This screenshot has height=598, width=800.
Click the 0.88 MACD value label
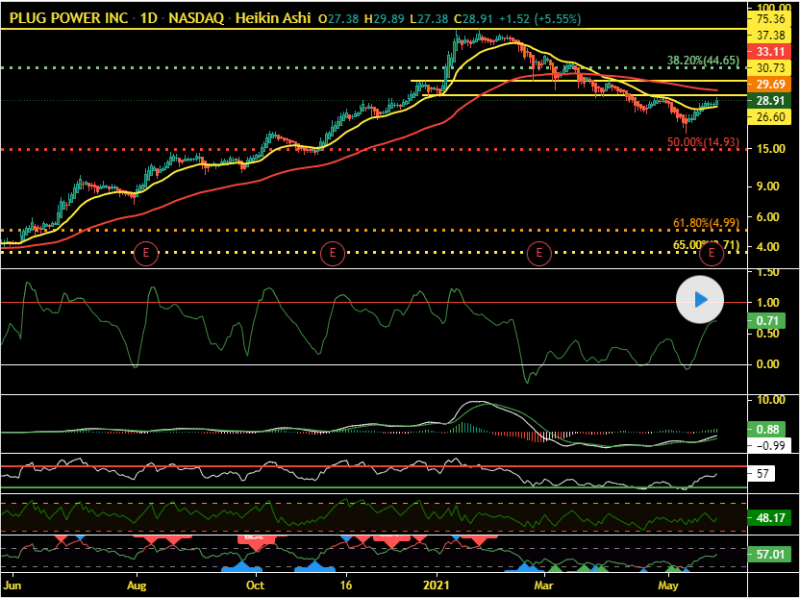[x=769, y=428]
